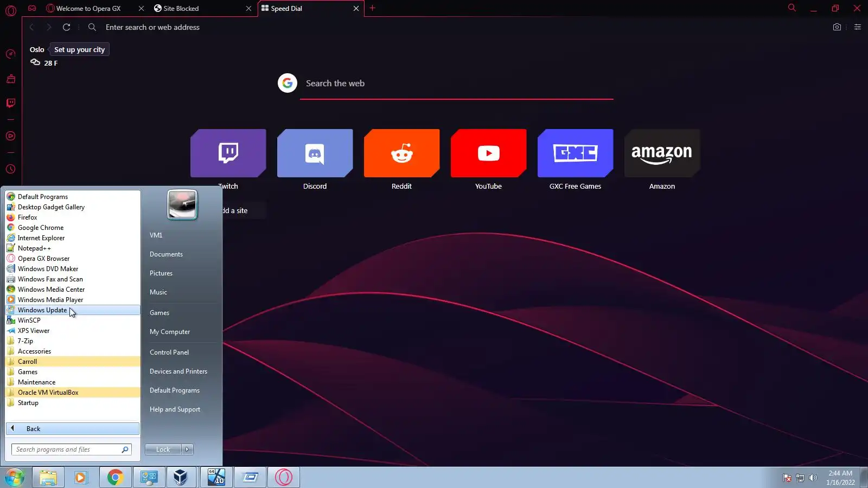This screenshot has height=488, width=868.
Task: Click the Google logo beside the search field
Action: (x=288, y=83)
